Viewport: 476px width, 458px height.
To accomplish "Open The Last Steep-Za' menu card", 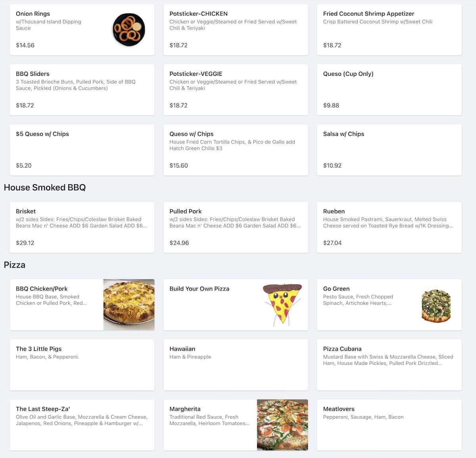I will coord(82,425).
